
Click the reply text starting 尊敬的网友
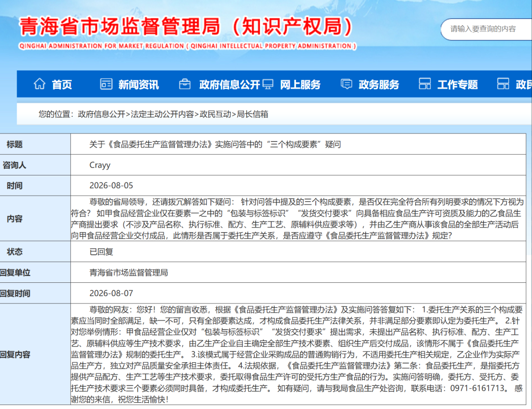pyautogui.click(x=297, y=354)
